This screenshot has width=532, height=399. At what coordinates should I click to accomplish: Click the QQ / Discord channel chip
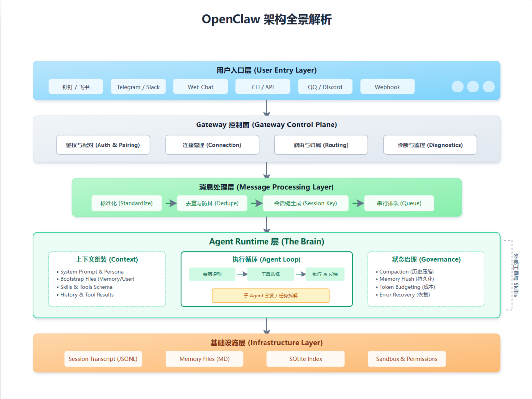(325, 87)
